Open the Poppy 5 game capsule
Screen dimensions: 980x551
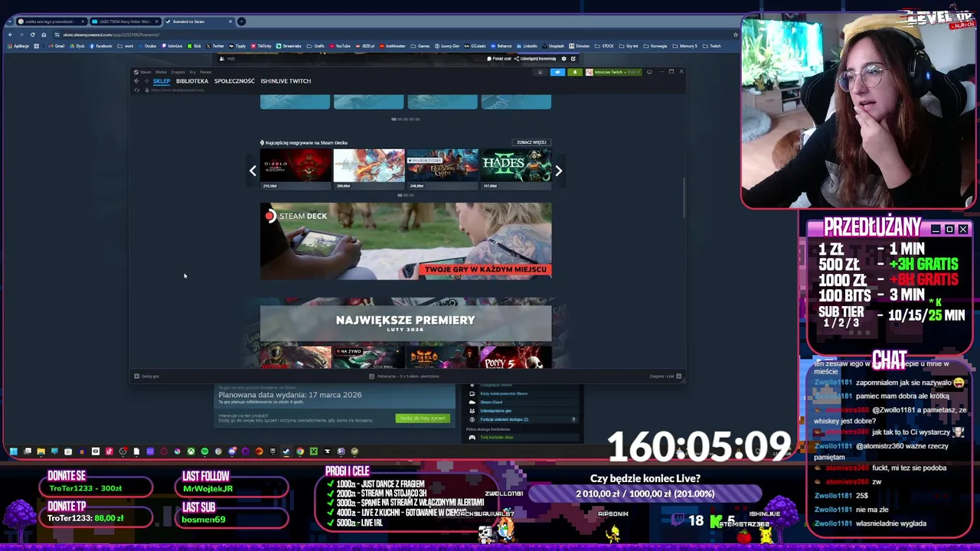click(515, 357)
